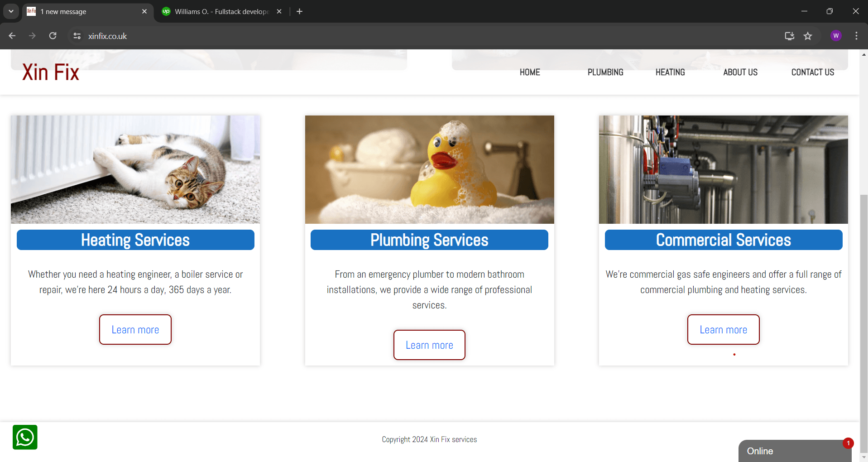The image size is (868, 462).
Task: Click the cat by radiator image
Action: 135,169
